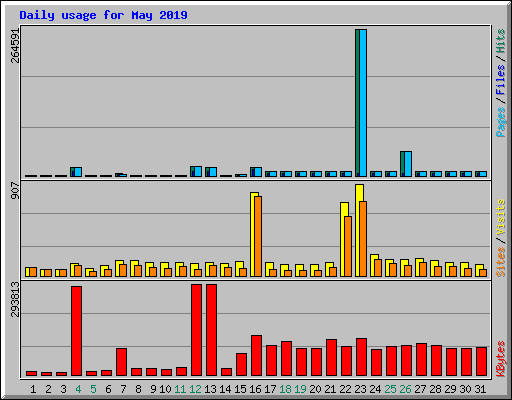Click the 'Hits' legend label
Viewport: 512px width, 400px height.
click(501, 41)
